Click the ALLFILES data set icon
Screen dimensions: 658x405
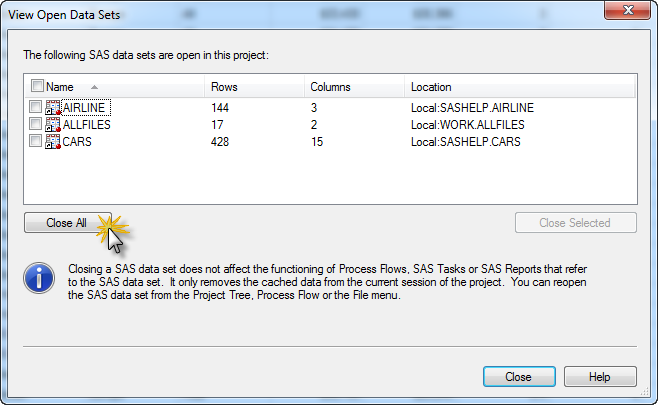(x=53, y=125)
